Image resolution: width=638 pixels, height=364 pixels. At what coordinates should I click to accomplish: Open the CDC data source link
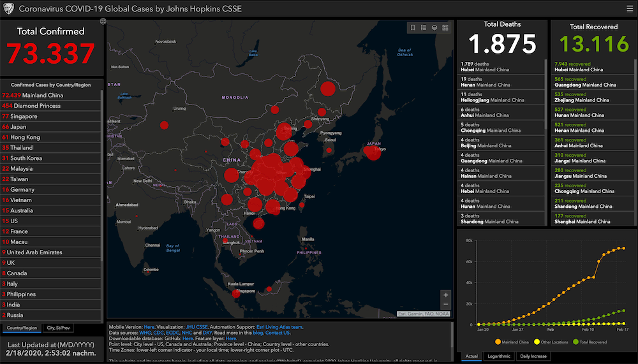(x=158, y=333)
